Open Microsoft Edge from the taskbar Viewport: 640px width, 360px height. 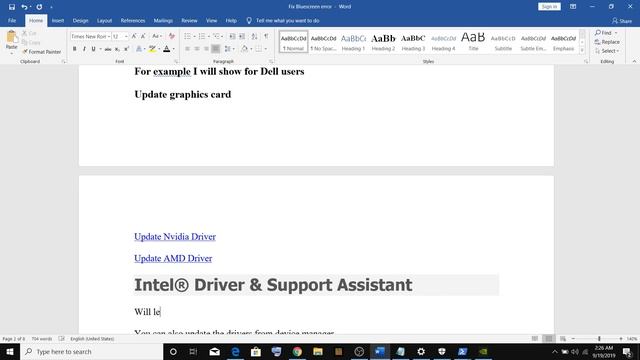point(236,351)
